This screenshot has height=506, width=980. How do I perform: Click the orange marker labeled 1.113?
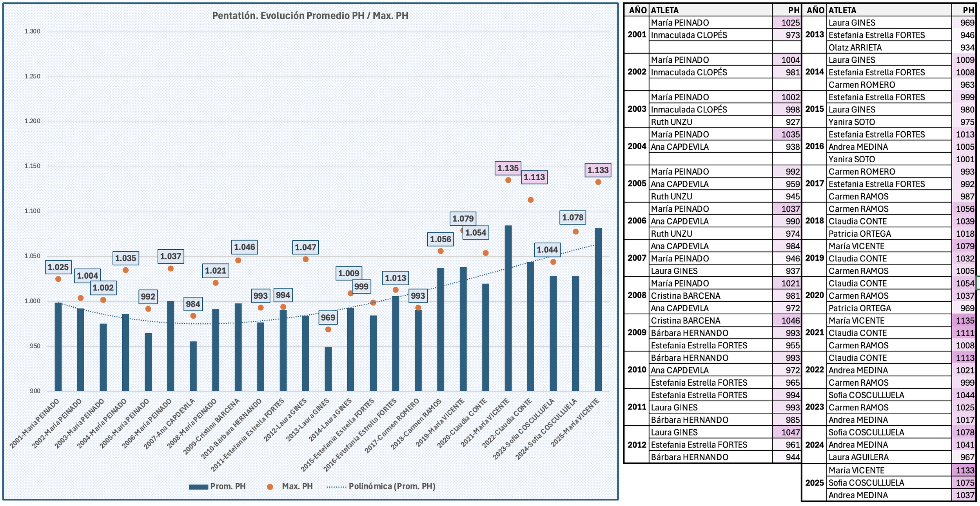530,200
